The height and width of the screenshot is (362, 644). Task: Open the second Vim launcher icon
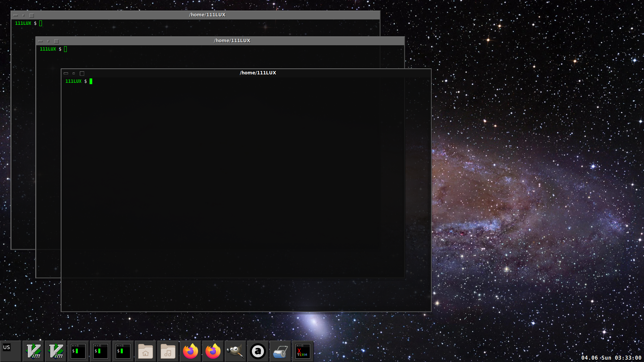click(x=56, y=351)
